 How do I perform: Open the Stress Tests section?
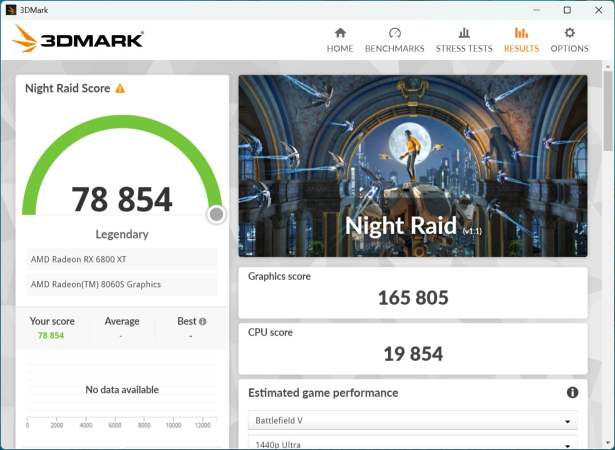click(x=464, y=40)
